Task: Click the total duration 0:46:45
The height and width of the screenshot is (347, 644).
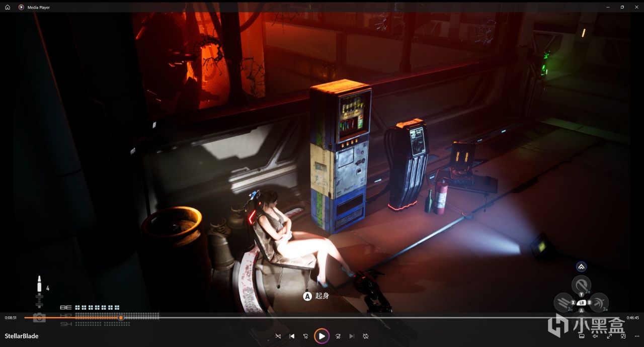Action: pyautogui.click(x=632, y=318)
